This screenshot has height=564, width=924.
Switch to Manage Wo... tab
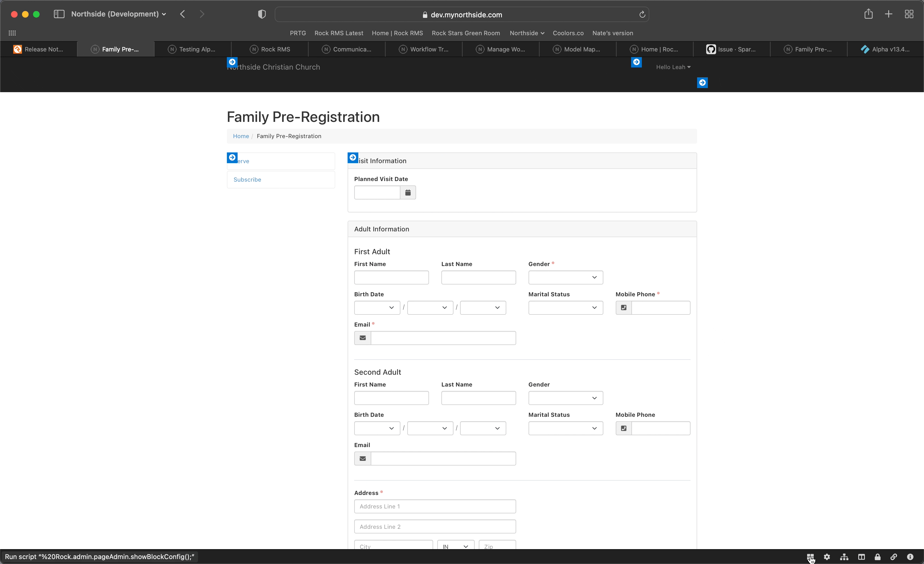tap(501, 49)
